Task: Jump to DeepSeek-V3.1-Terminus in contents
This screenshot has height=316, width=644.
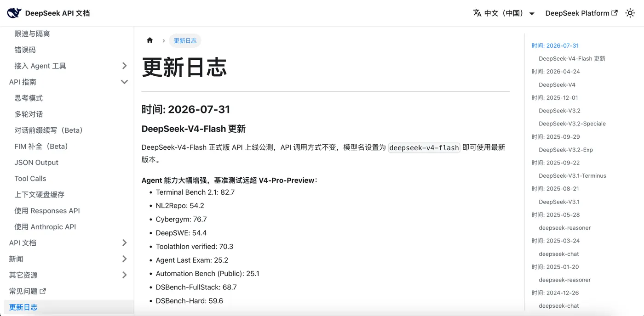Action: tap(572, 175)
